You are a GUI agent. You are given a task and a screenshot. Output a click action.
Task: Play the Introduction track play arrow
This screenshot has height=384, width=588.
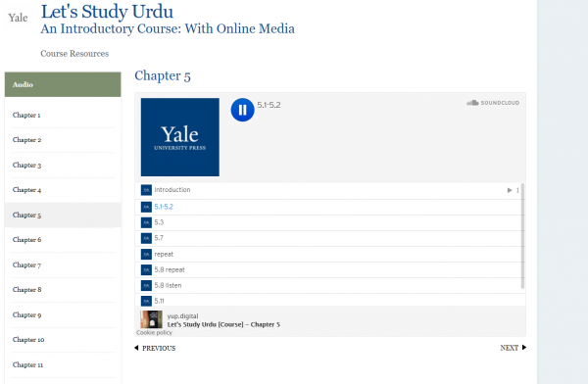point(510,190)
